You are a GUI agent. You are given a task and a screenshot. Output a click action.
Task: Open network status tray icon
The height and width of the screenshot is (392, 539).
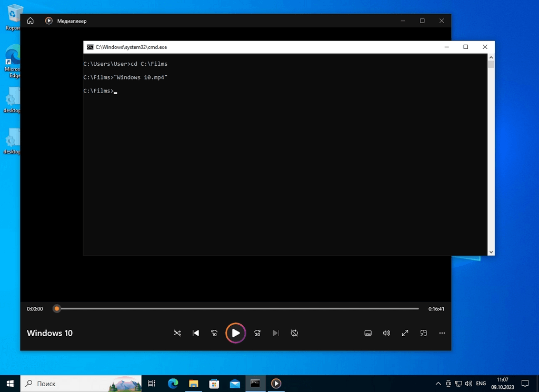(458, 384)
